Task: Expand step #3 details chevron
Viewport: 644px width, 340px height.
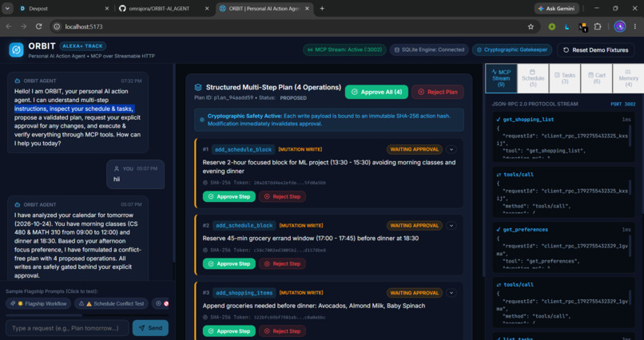Action: (x=451, y=293)
